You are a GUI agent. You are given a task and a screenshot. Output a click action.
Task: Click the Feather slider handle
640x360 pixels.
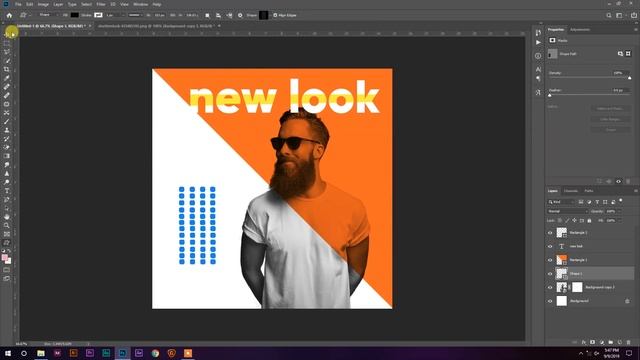point(550,95)
